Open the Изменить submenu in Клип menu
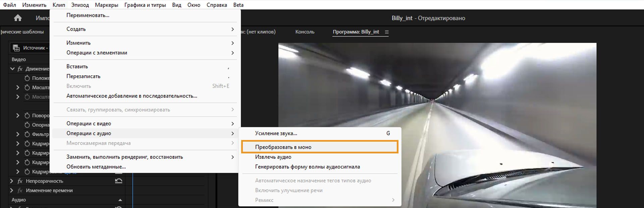Image resolution: width=644 pixels, height=208 pixels. (x=145, y=43)
